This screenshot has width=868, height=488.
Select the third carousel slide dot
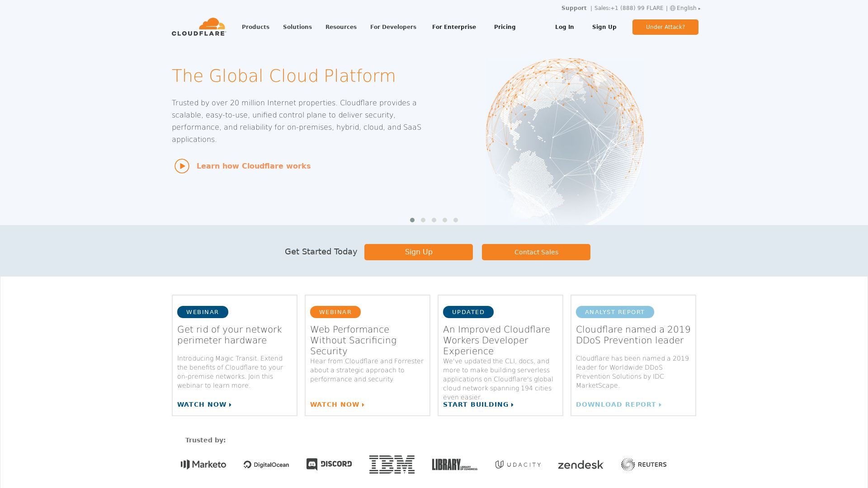[x=434, y=220]
